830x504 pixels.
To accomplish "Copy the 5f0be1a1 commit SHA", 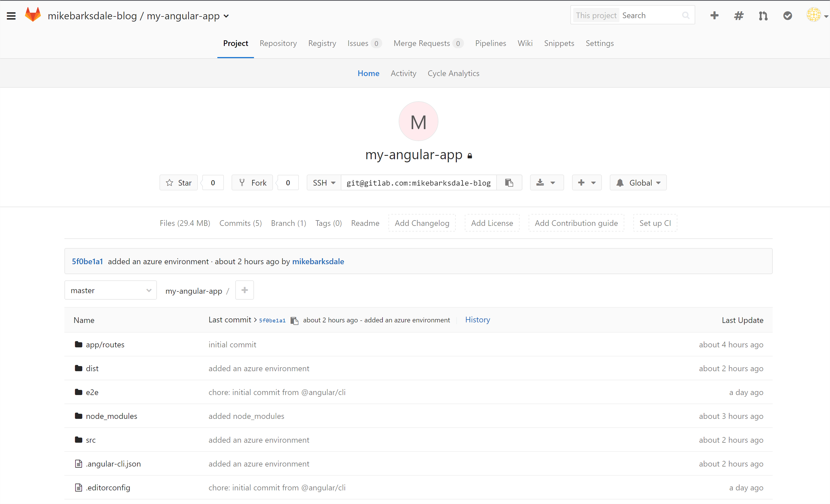I will coord(295,320).
